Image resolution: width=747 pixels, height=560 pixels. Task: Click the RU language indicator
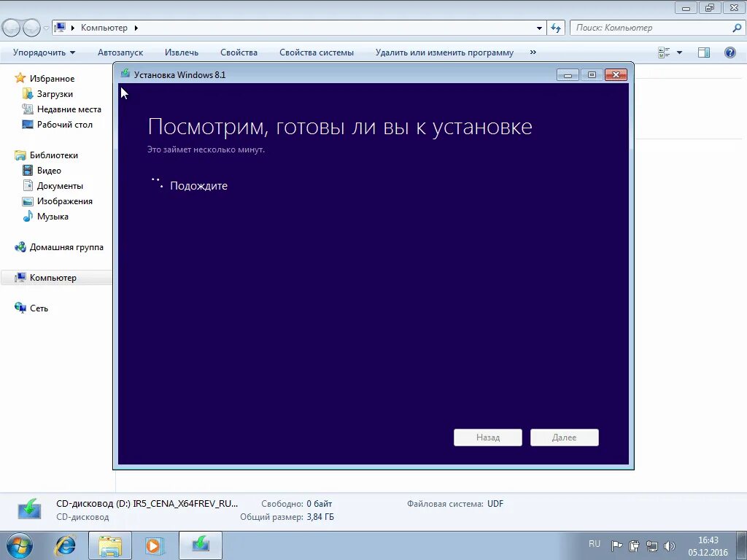coord(594,544)
